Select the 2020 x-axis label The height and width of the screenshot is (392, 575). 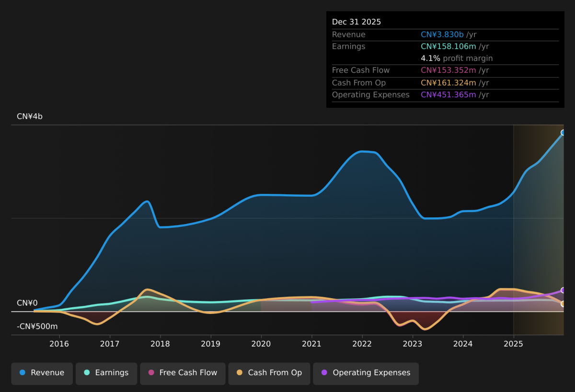click(261, 344)
